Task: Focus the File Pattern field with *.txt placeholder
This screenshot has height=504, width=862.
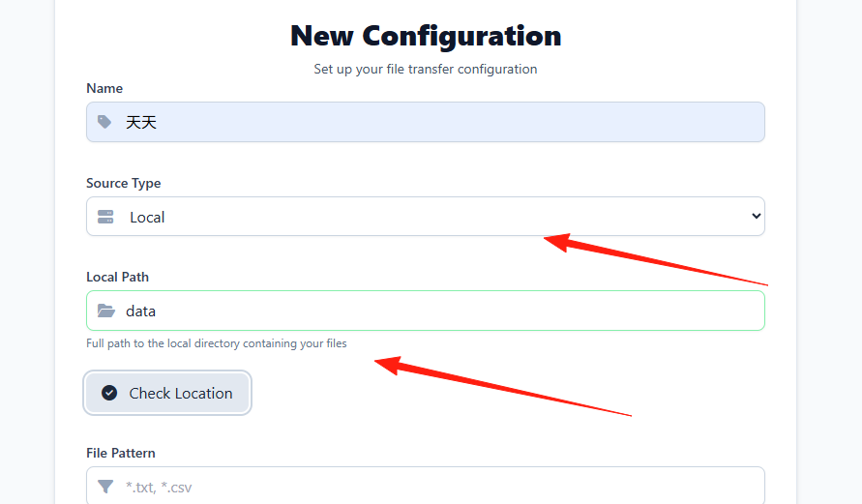Action: point(426,486)
